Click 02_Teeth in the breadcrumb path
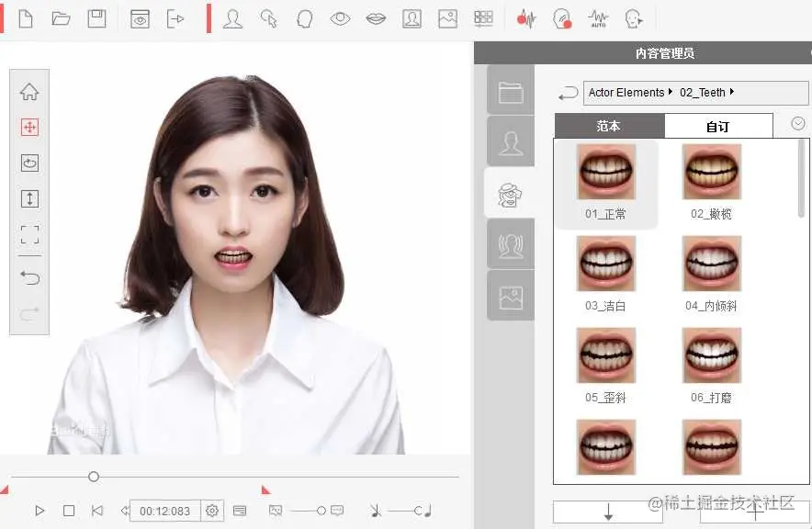 pyautogui.click(x=702, y=93)
